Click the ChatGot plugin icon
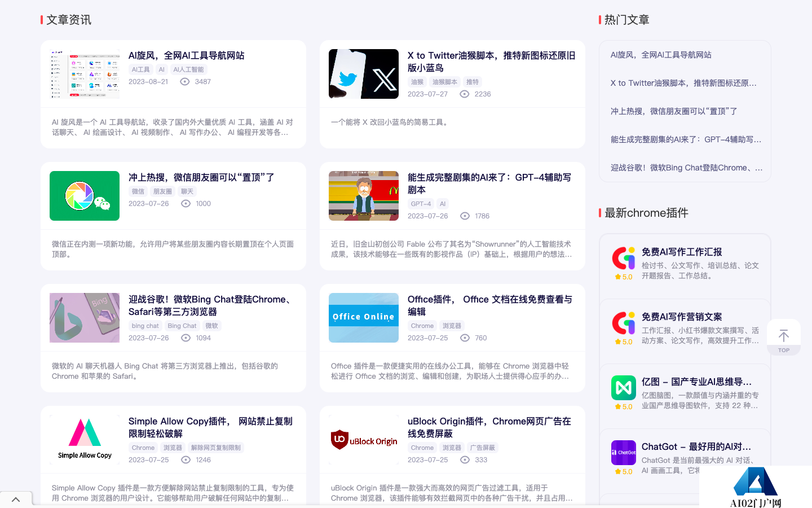The image size is (812, 508). (624, 453)
